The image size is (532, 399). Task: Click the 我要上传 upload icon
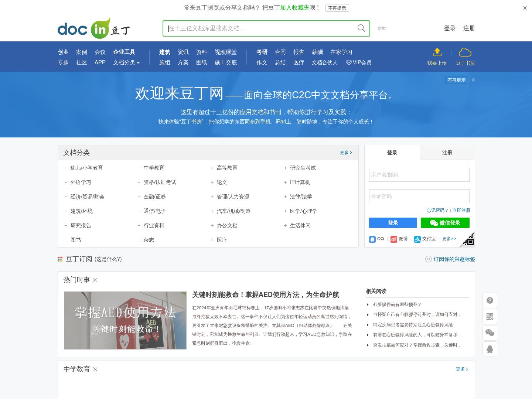pos(437,52)
